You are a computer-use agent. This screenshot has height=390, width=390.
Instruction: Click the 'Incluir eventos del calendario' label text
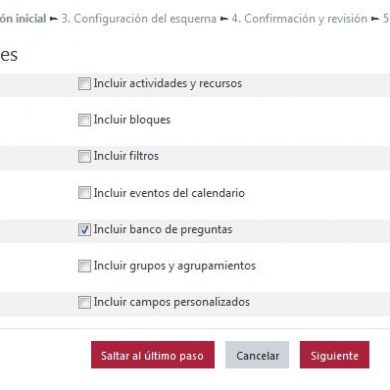(x=169, y=193)
